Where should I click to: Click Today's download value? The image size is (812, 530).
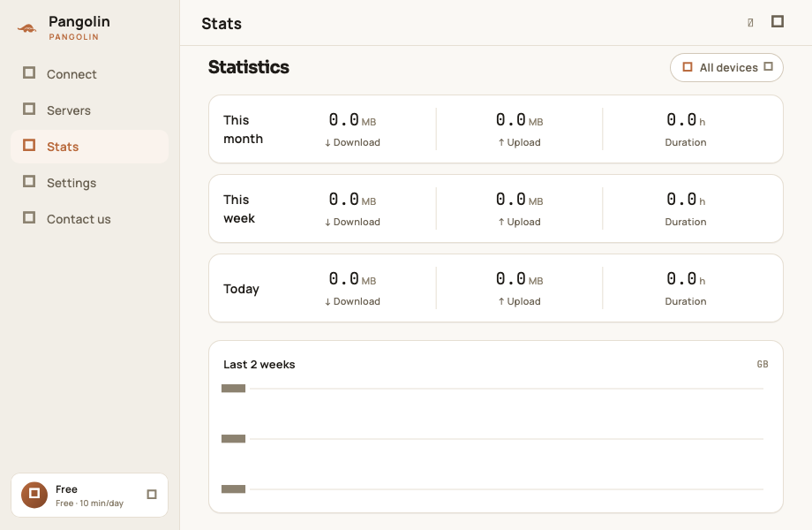[x=352, y=279]
